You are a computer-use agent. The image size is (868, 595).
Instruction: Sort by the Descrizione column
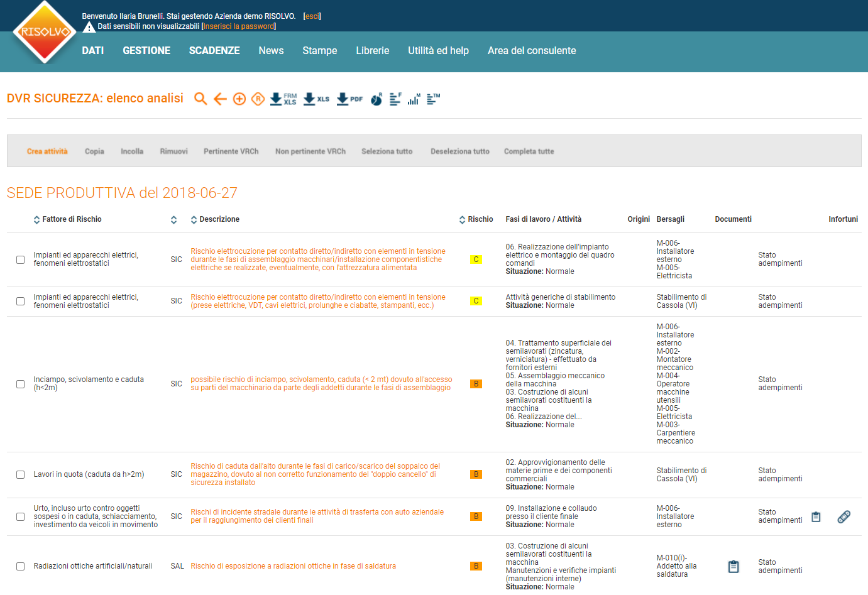click(193, 219)
